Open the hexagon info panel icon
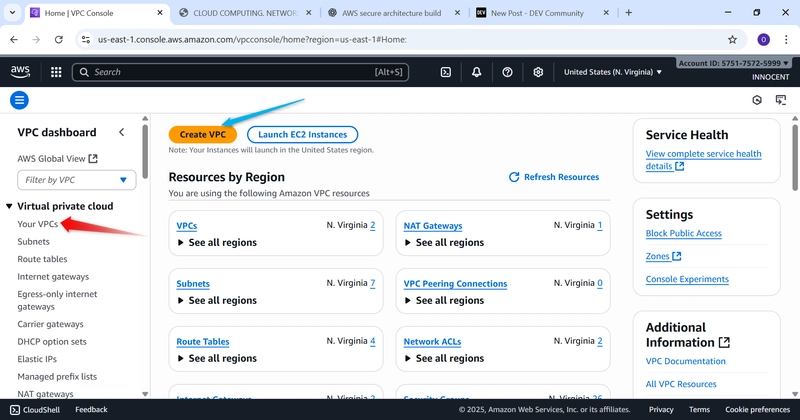This screenshot has height=420, width=800. [x=757, y=100]
